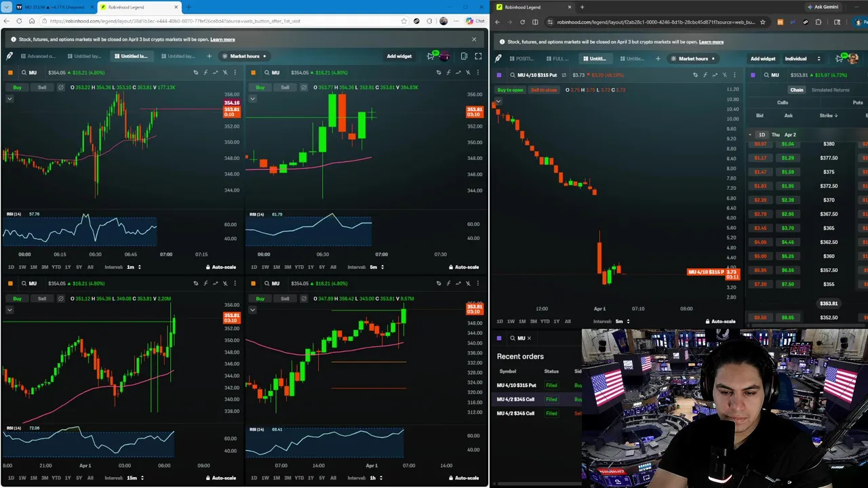The height and width of the screenshot is (488, 868).
Task: Select All range on 1h chart
Action: click(x=333, y=478)
